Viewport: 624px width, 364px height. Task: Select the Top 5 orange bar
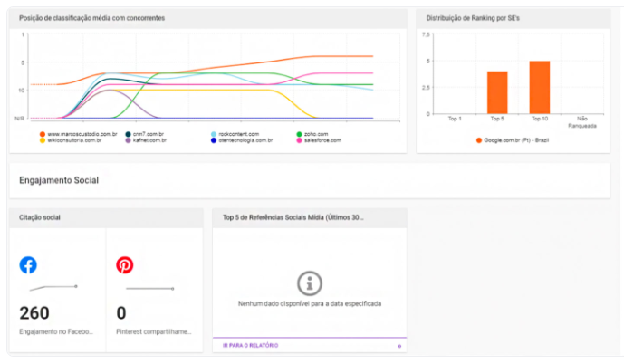497,92
